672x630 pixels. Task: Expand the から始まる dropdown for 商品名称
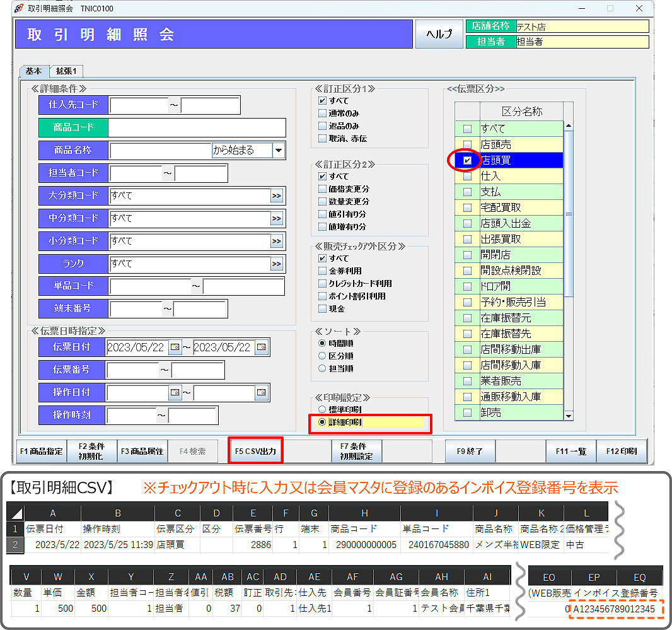point(279,150)
